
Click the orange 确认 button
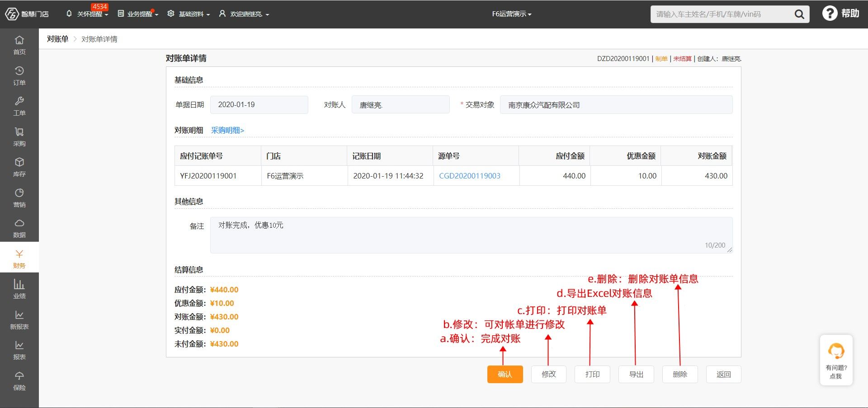pos(505,374)
